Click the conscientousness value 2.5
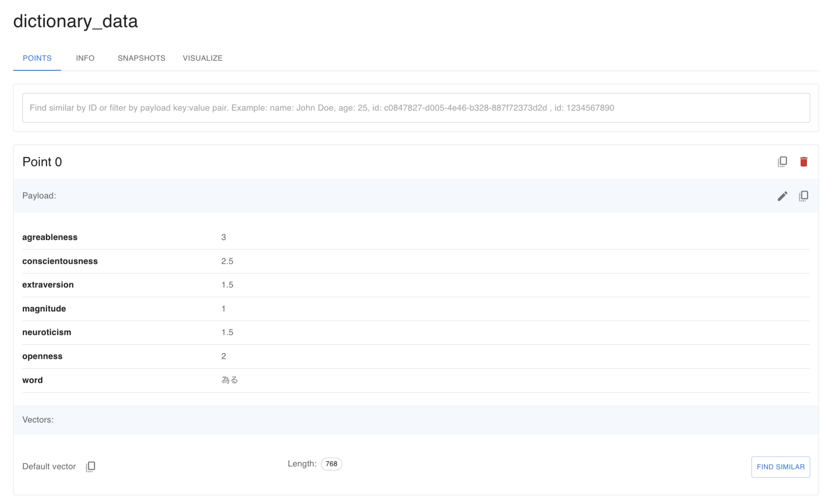Image resolution: width=833 pixels, height=504 pixels. tap(227, 261)
